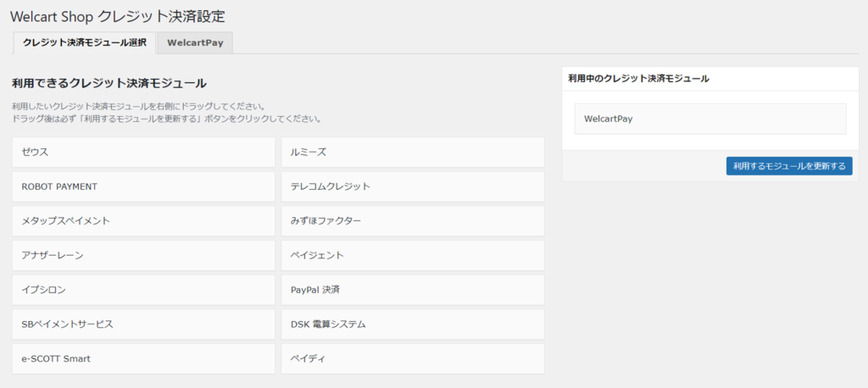The width and height of the screenshot is (868, 388).
Task: Select the テレコムクレジット module
Action: (412, 186)
